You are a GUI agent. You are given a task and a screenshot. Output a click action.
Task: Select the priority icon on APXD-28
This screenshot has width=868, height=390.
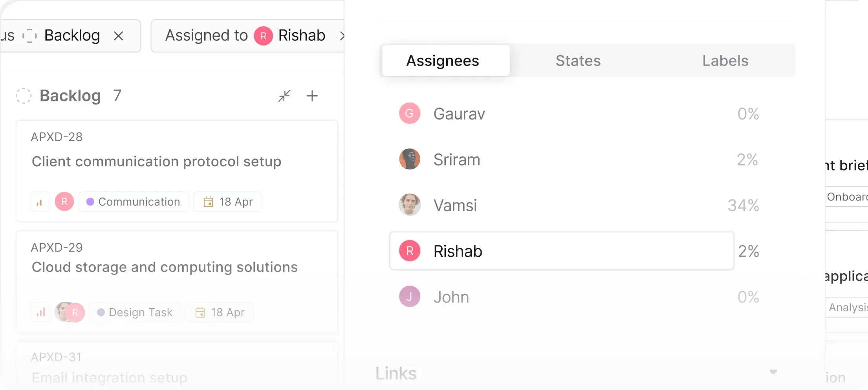tap(40, 201)
